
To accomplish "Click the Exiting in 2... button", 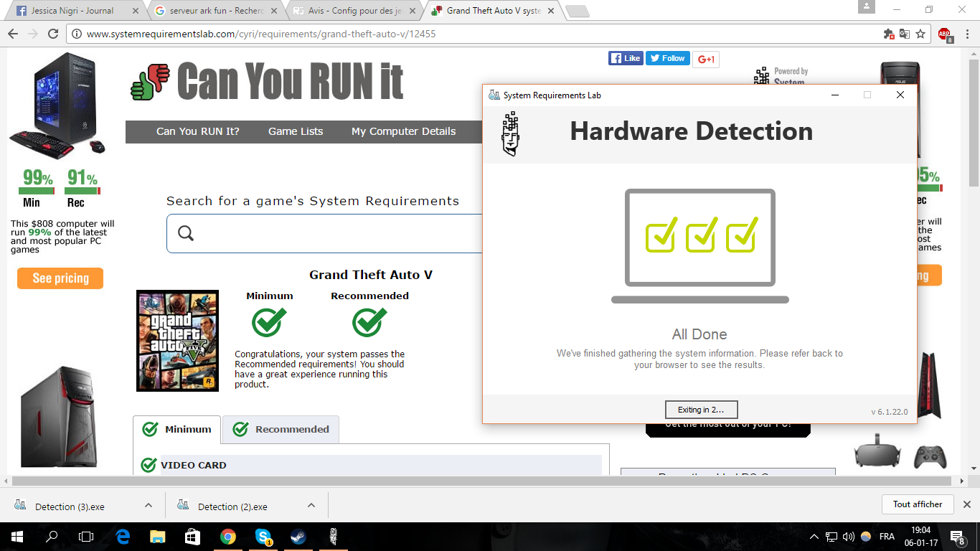I will [701, 410].
